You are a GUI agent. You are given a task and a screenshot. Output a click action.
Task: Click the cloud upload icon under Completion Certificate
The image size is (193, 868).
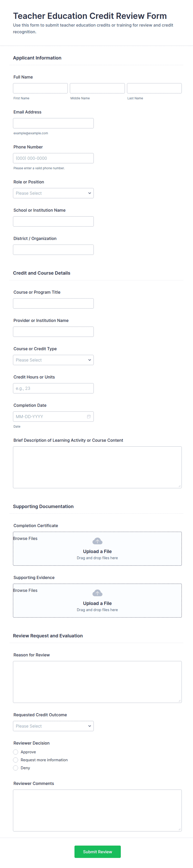coord(97,541)
